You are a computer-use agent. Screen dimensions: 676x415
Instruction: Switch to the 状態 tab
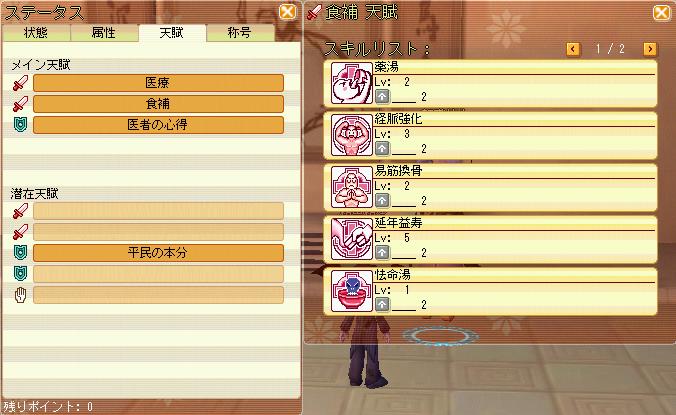[x=36, y=33]
